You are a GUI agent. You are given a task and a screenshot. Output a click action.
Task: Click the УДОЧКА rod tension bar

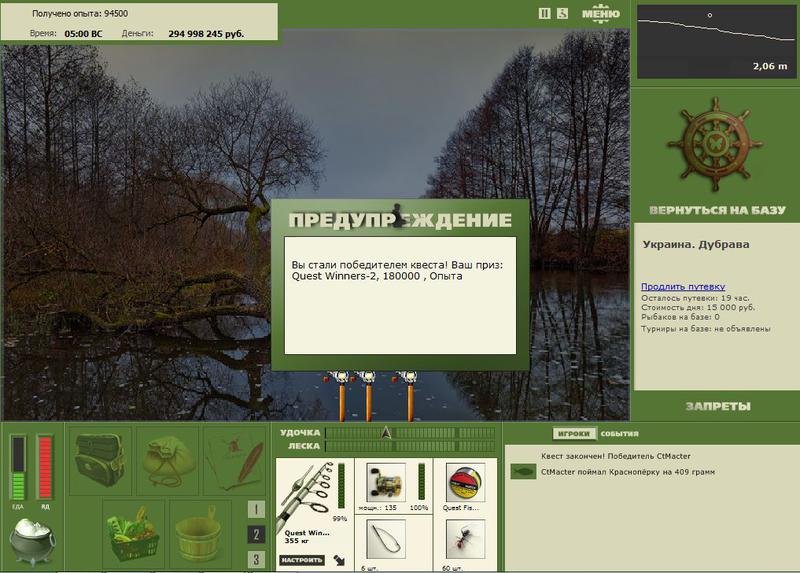[410, 433]
